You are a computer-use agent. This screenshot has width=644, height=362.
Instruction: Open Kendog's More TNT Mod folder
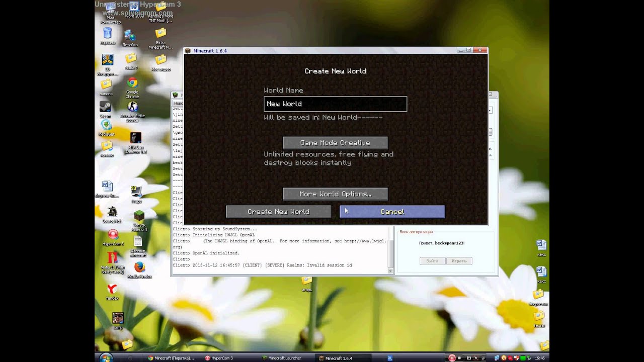coord(160,13)
